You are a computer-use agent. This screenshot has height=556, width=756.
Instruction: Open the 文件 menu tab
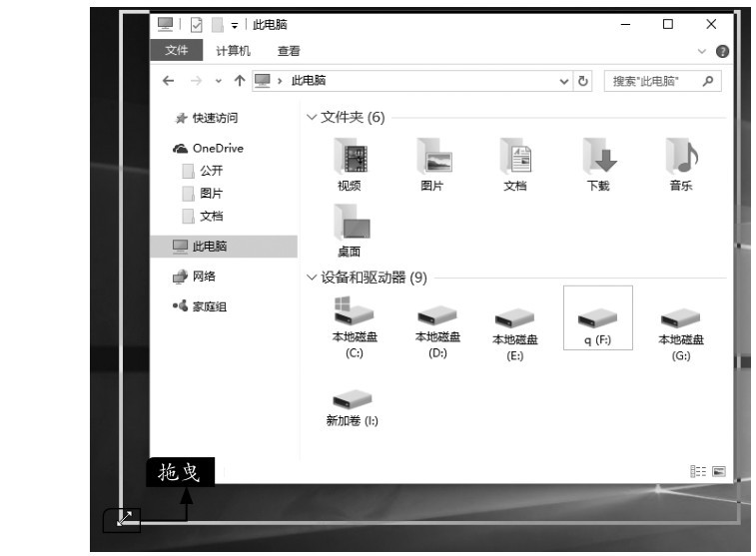click(x=177, y=50)
